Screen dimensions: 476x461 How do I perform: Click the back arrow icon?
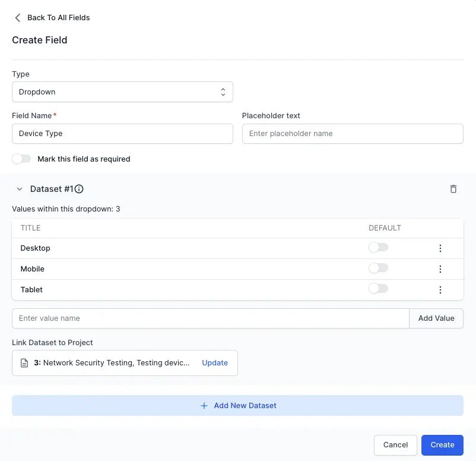click(x=17, y=18)
